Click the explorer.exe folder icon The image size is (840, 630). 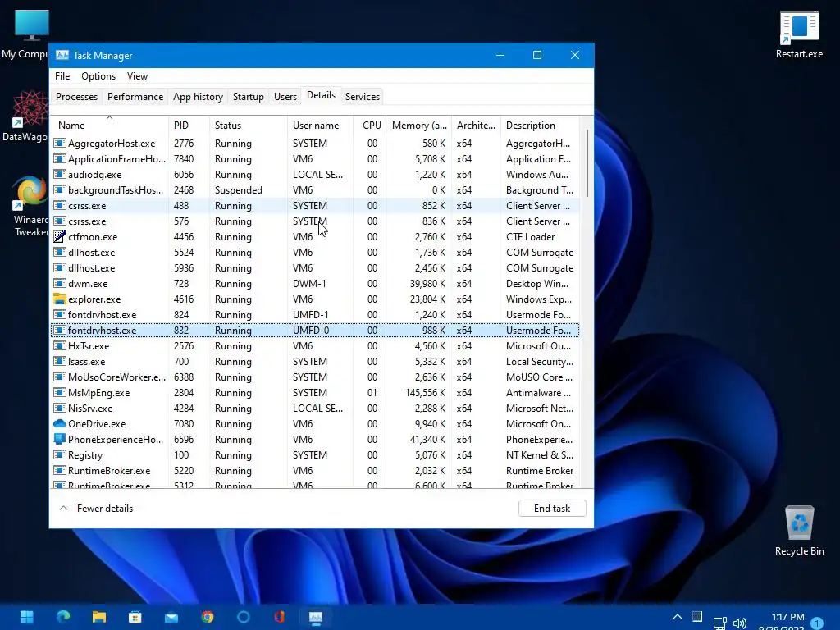(x=59, y=299)
